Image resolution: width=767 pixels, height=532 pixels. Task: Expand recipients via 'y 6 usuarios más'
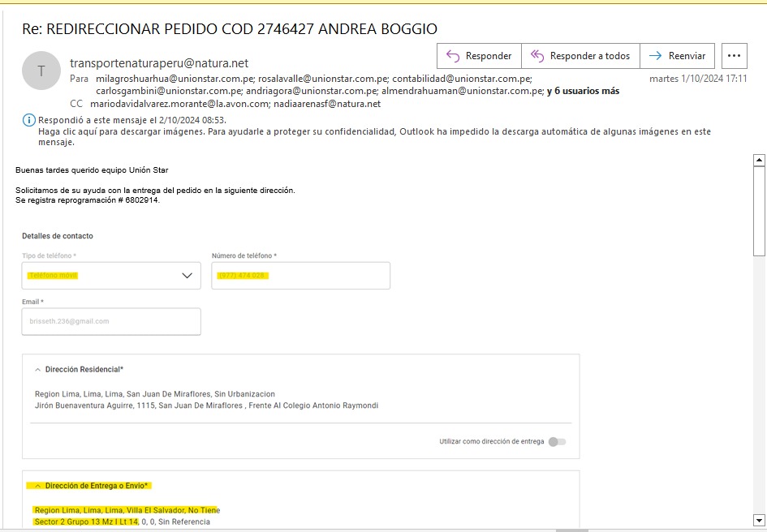point(583,92)
